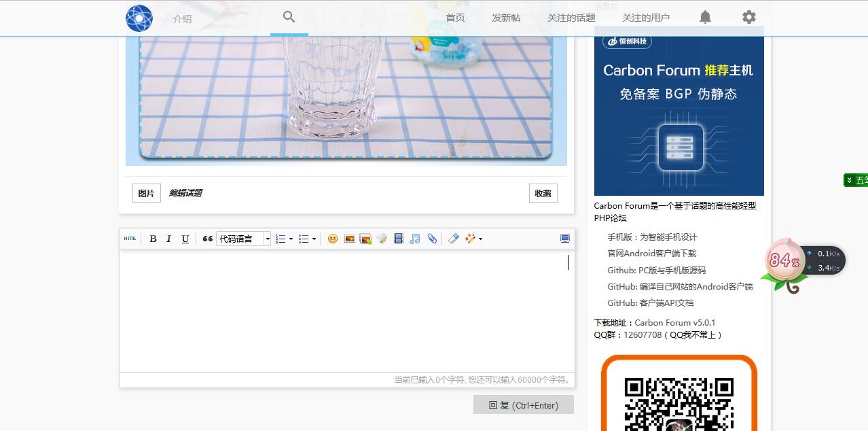
Task: Insert a video with the film icon
Action: (x=399, y=239)
